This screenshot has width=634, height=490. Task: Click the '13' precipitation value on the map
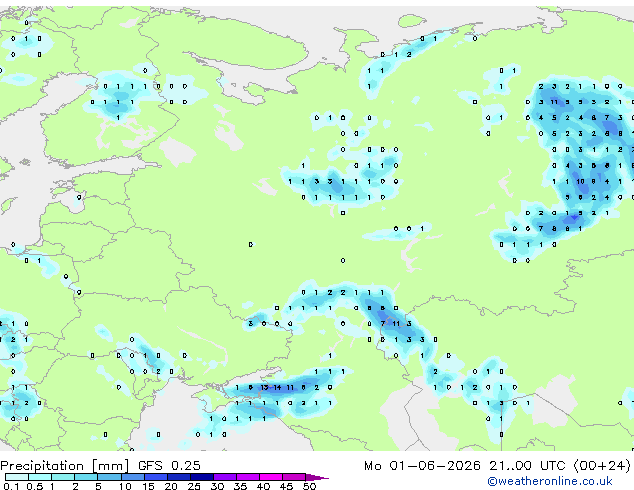point(264,387)
